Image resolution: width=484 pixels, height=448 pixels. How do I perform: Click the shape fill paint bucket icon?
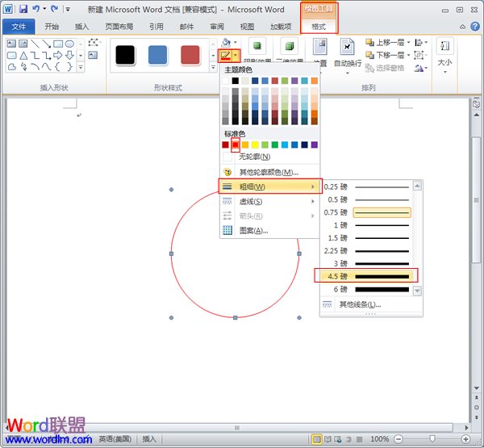(x=227, y=41)
